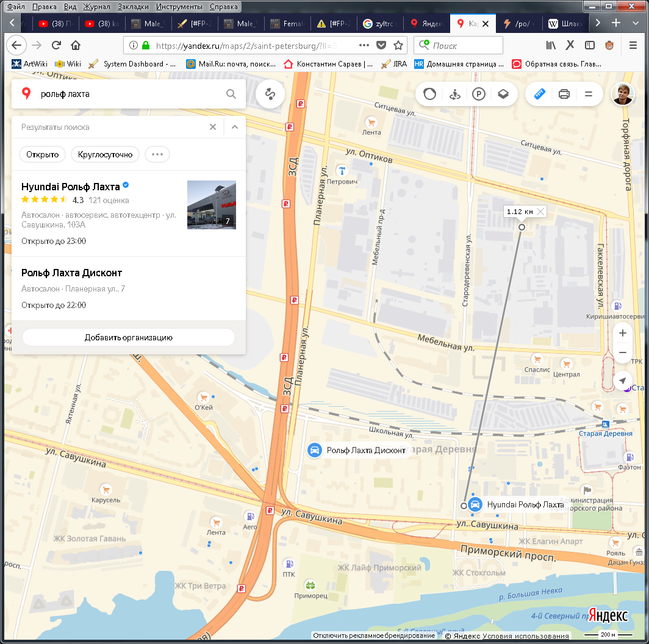Image resolution: width=649 pixels, height=644 pixels.
Task: Select the О'Кей store marker
Action: pyautogui.click(x=203, y=398)
